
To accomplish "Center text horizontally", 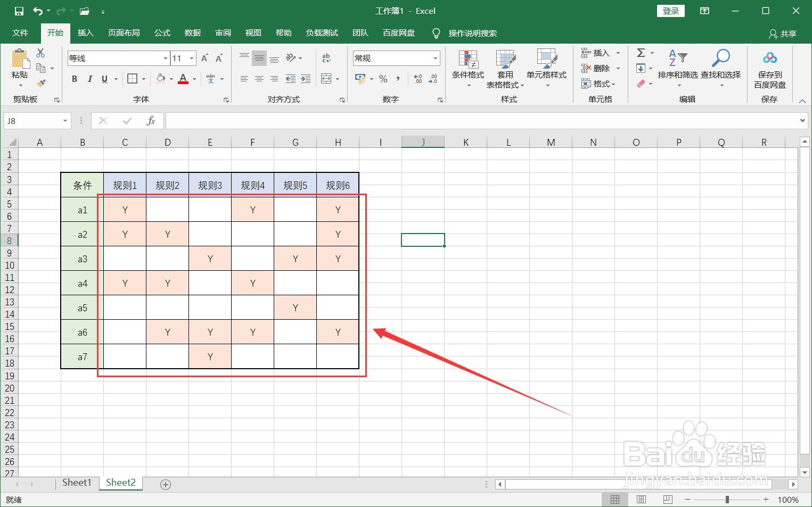I will click(x=259, y=79).
